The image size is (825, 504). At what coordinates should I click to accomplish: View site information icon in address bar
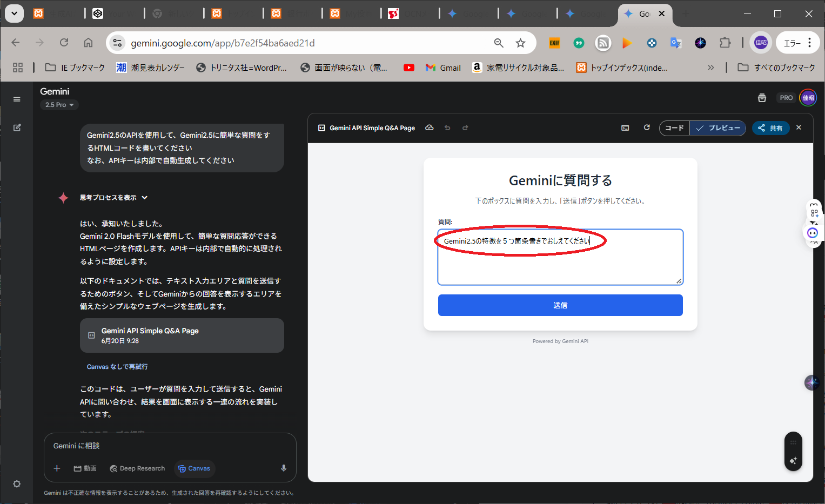(x=117, y=43)
